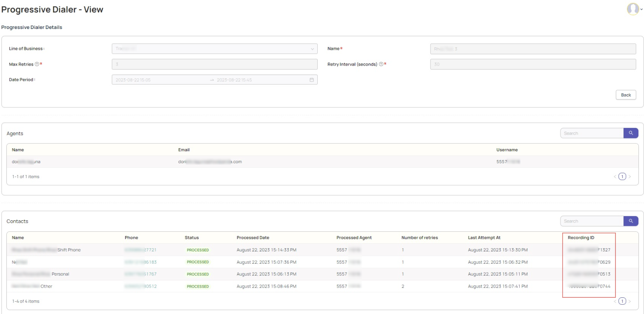This screenshot has height=314, width=644.
Task: Click the Contacts table Name column header
Action: (x=18, y=238)
